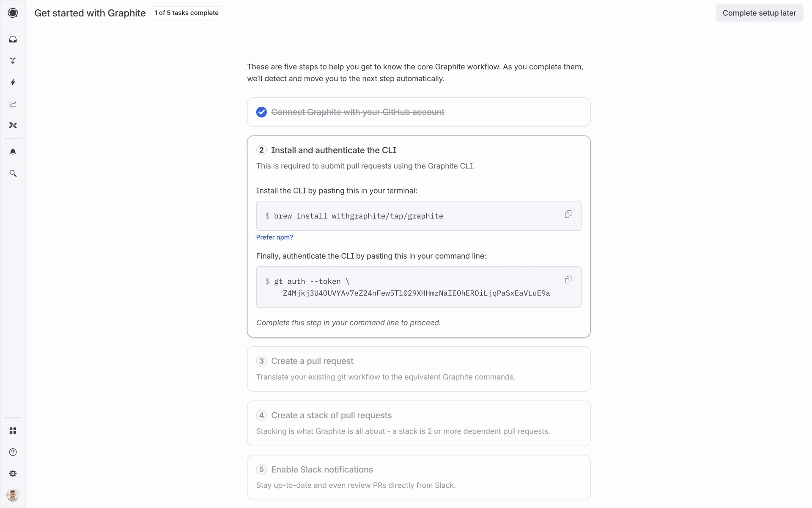Click the Graphite logo icon
812x508 pixels.
13,13
